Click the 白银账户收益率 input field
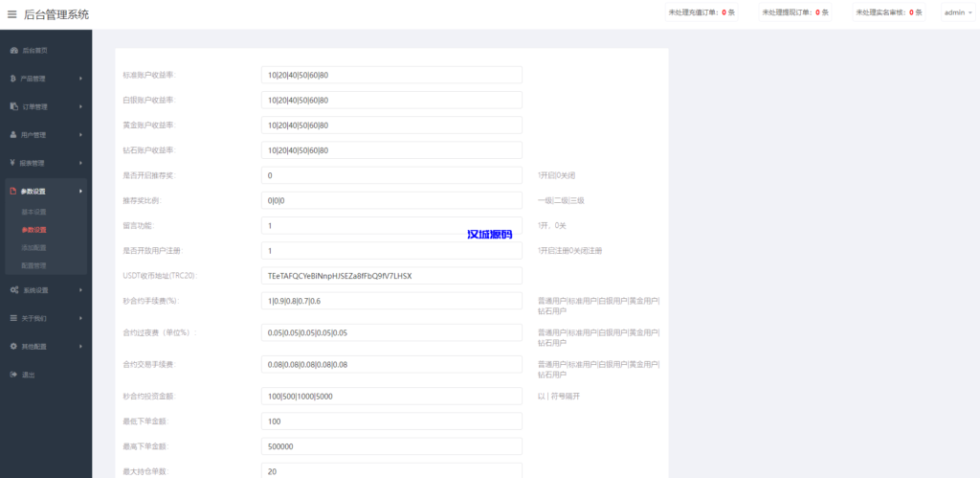 [391, 101]
